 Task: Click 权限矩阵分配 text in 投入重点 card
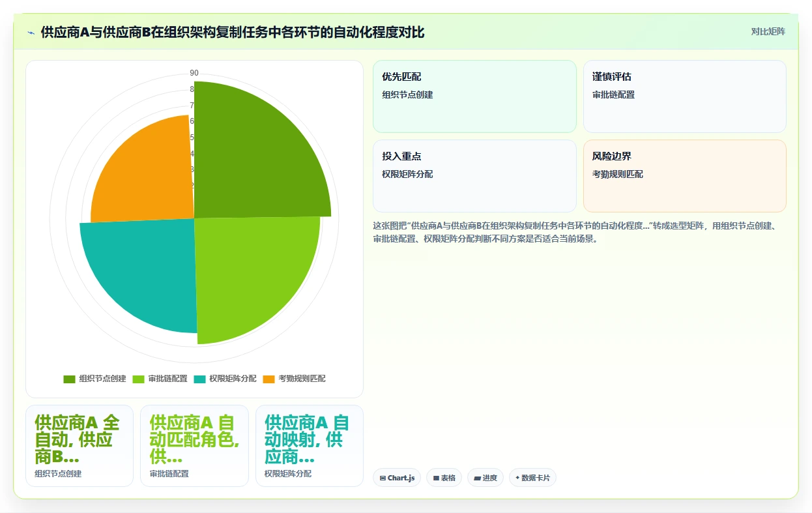[x=407, y=174]
